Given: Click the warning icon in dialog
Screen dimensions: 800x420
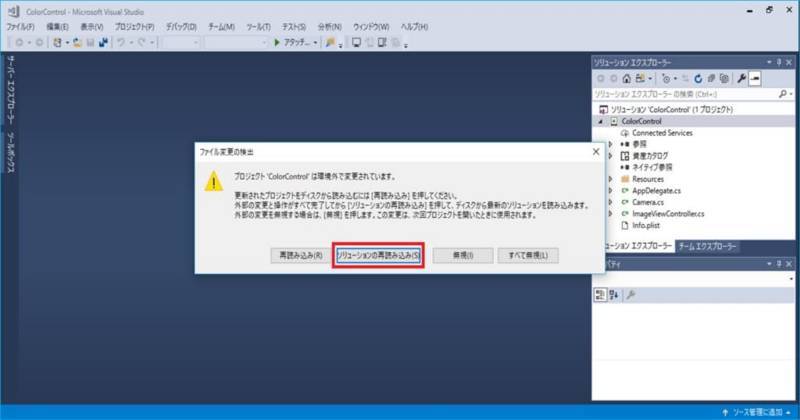Looking at the screenshot, I should [213, 182].
